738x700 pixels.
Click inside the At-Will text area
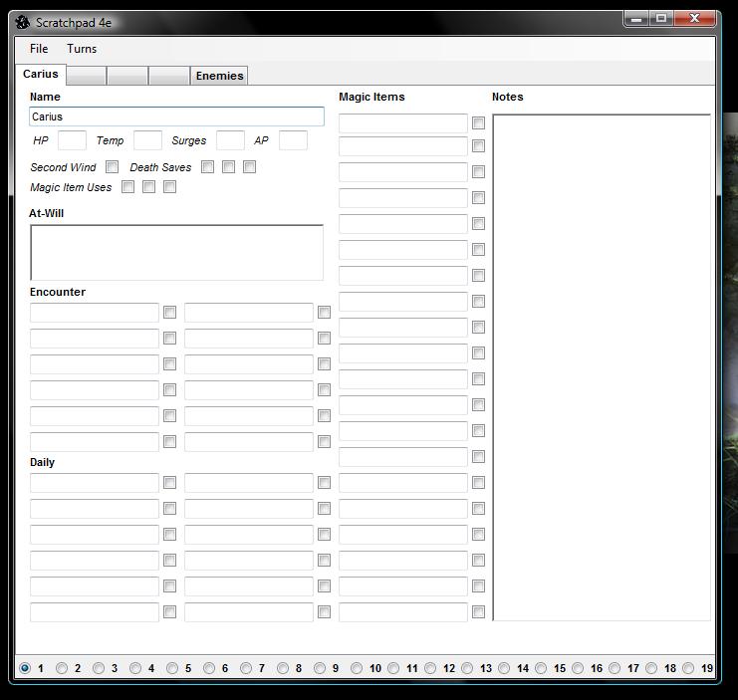coord(176,252)
